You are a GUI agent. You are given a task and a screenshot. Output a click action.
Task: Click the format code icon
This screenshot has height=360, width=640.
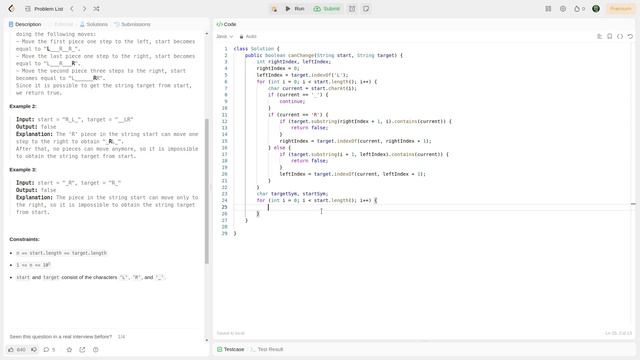click(600, 36)
